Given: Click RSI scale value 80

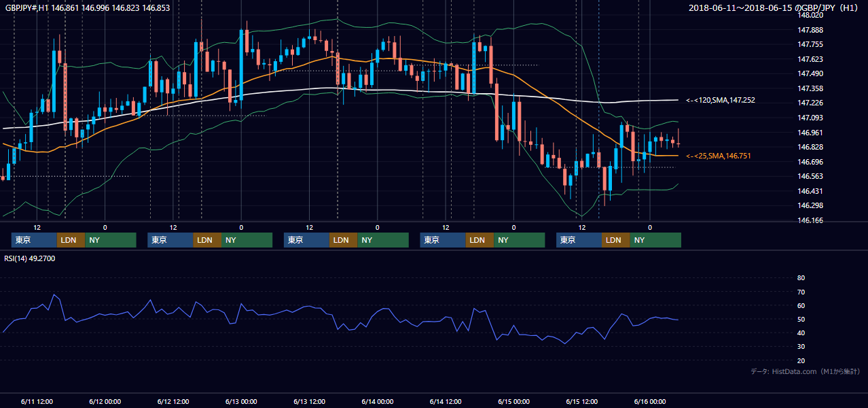Looking at the screenshot, I should 801,278.
